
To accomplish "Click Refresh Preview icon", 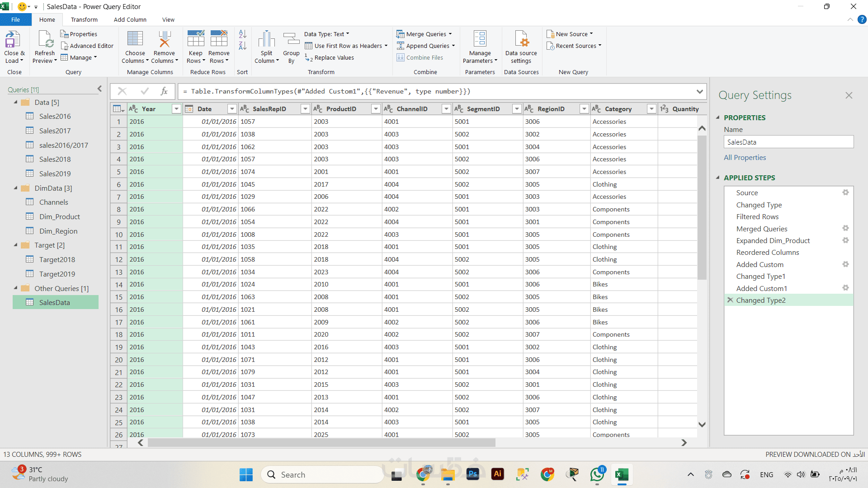I will point(45,39).
